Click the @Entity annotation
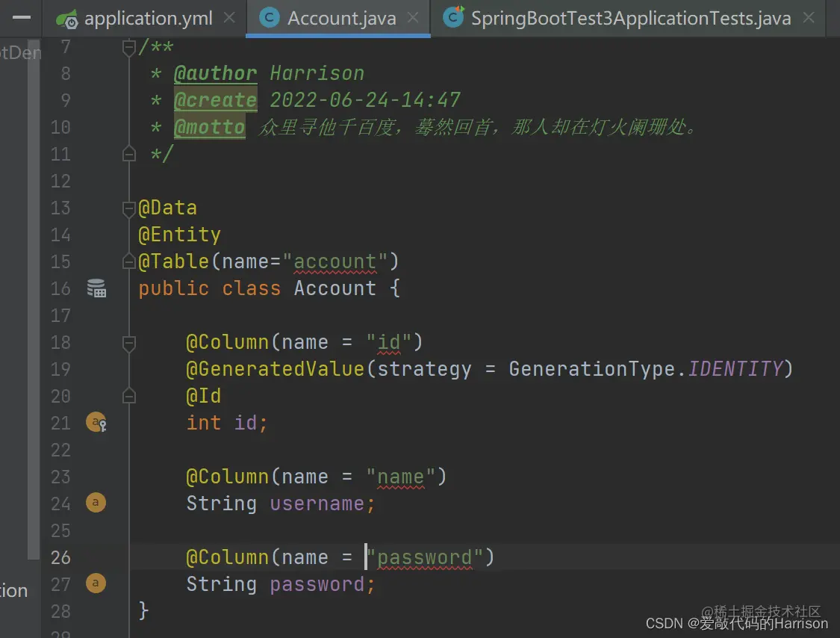This screenshot has height=638, width=840. click(x=179, y=235)
